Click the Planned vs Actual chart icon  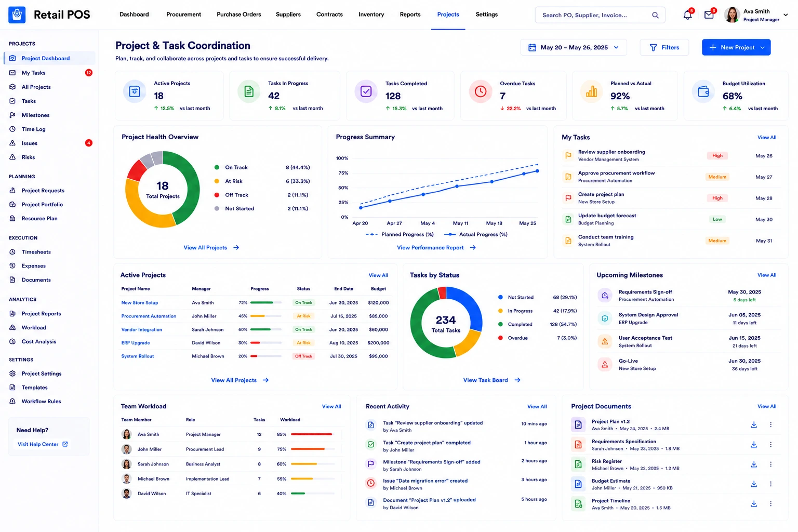click(591, 91)
